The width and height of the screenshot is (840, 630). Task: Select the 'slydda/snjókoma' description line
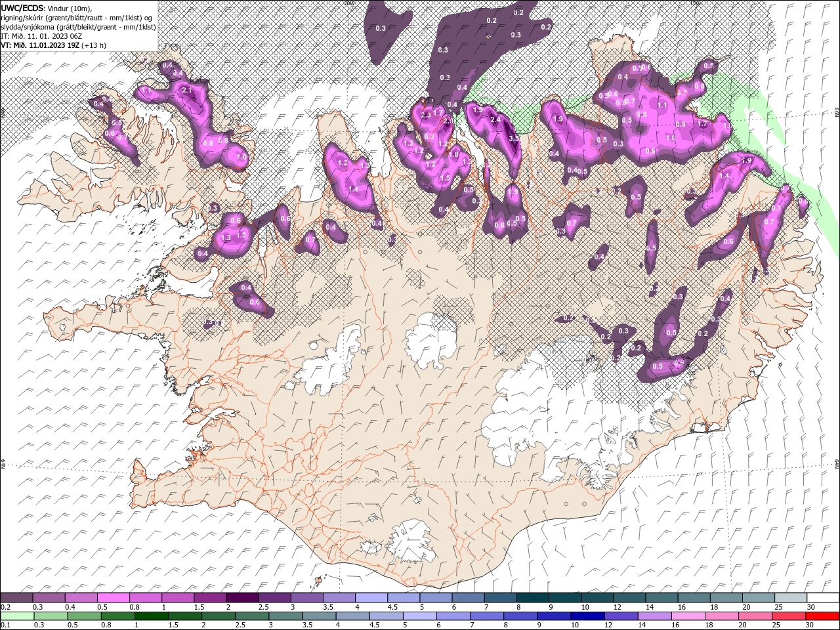[x=77, y=26]
